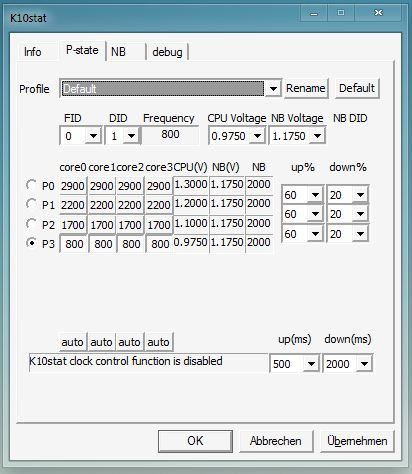Open the CPU Voltage dropdown

coord(257,136)
